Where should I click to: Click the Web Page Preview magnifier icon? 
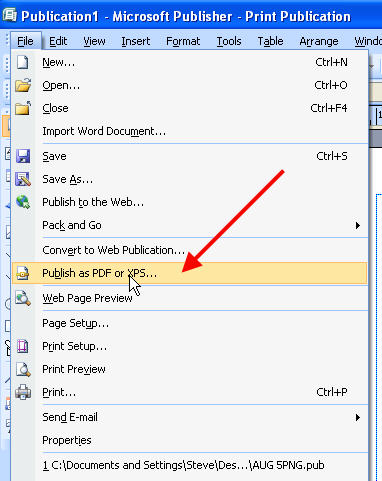[23, 298]
